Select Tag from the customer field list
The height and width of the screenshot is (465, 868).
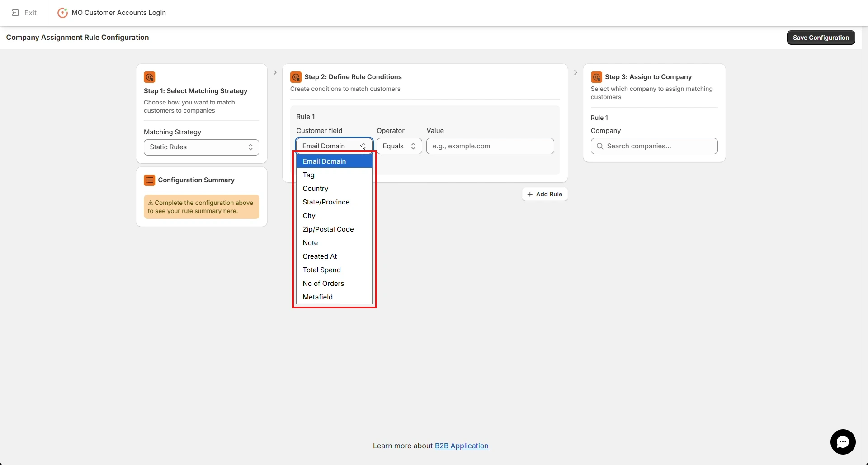click(x=334, y=175)
